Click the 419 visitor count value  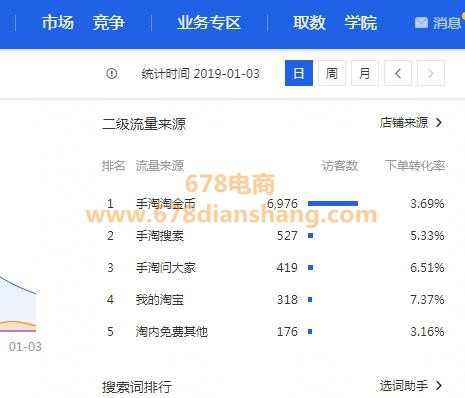point(287,267)
